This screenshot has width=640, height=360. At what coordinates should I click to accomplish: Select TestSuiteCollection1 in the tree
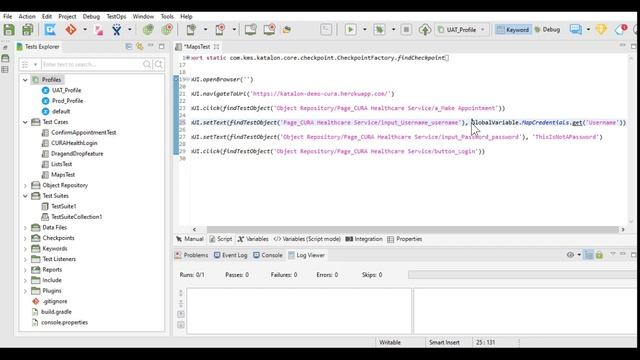(77, 217)
